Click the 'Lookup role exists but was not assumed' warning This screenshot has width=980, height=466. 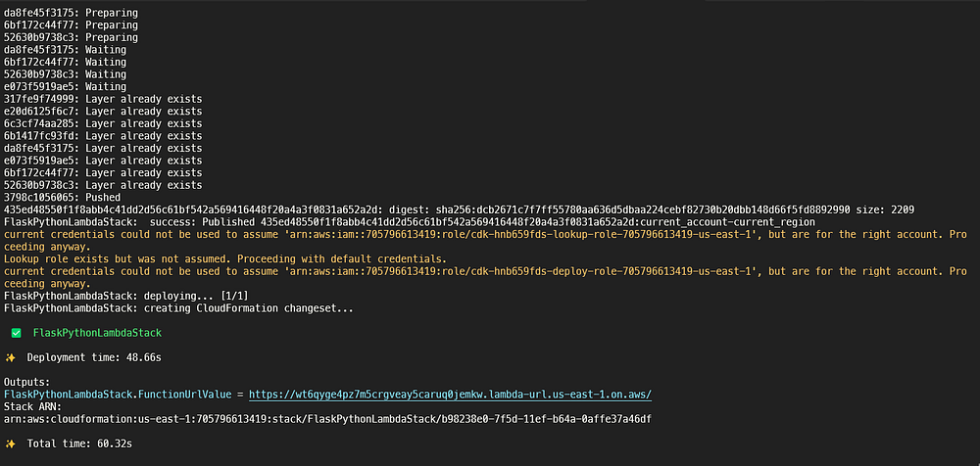[x=225, y=258]
